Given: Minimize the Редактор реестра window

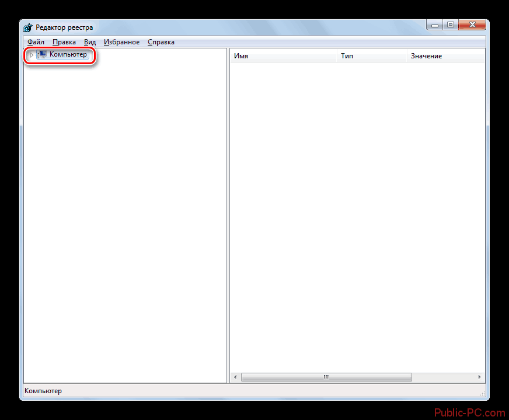Looking at the screenshot, I should click(x=435, y=24).
